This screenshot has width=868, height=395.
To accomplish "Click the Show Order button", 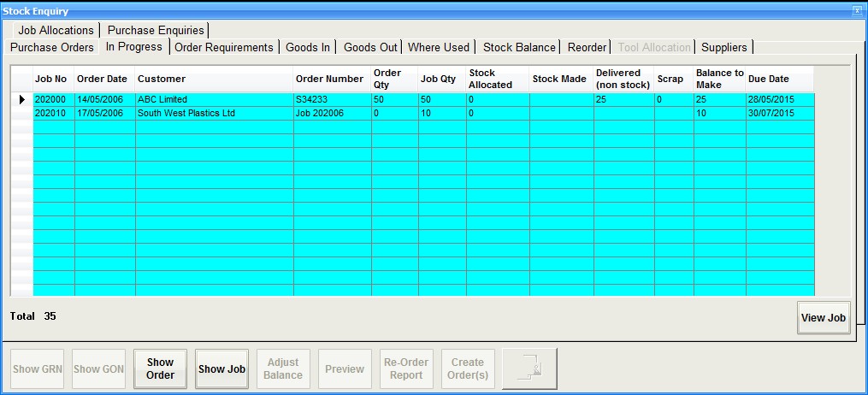I will [160, 369].
